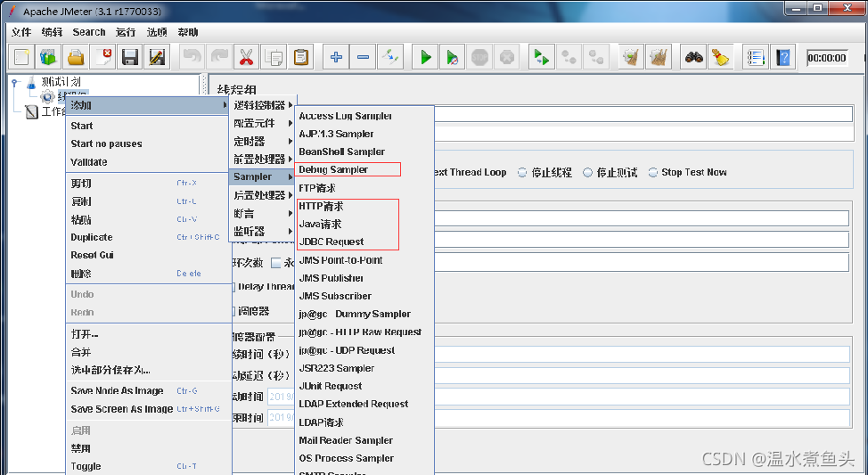Click the Clear broom icon
The image size is (868, 475).
click(631, 57)
